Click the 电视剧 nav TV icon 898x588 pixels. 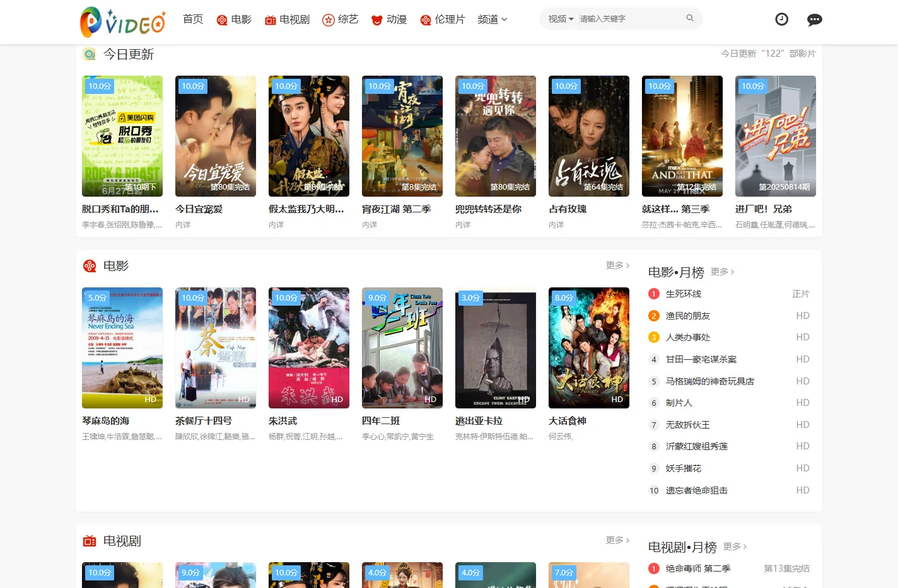coord(271,20)
